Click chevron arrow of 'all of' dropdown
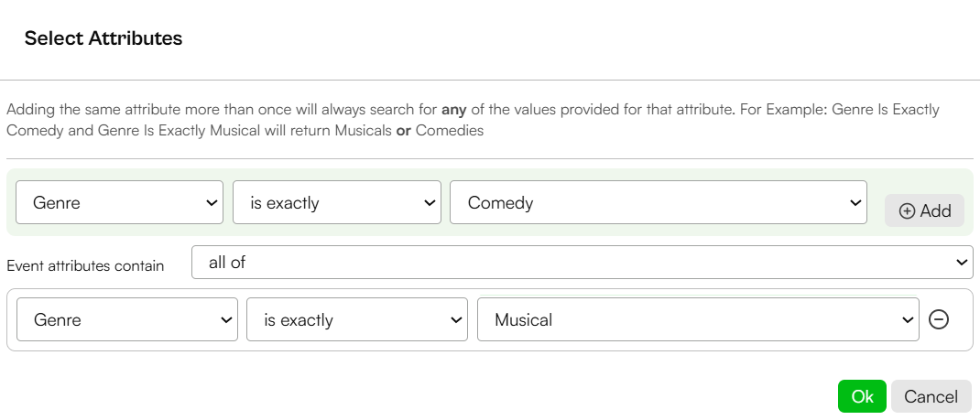The height and width of the screenshot is (420, 980). coord(962,263)
